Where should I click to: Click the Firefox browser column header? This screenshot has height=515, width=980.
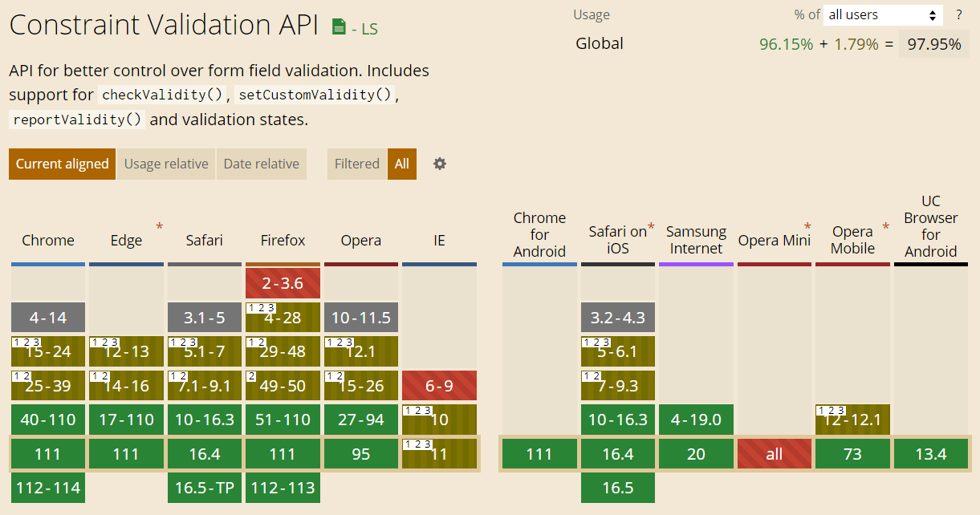[283, 241]
